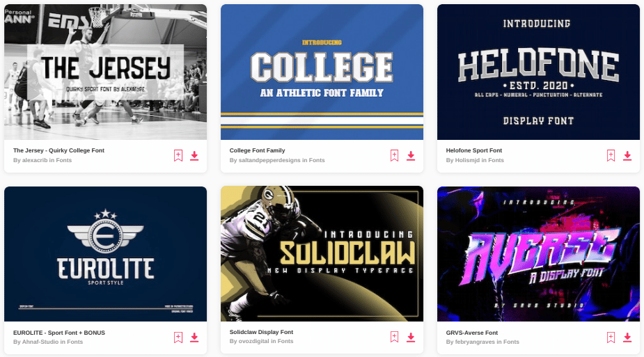Bookmark the Solidclaw Display Font
This screenshot has width=644, height=357.
[394, 337]
